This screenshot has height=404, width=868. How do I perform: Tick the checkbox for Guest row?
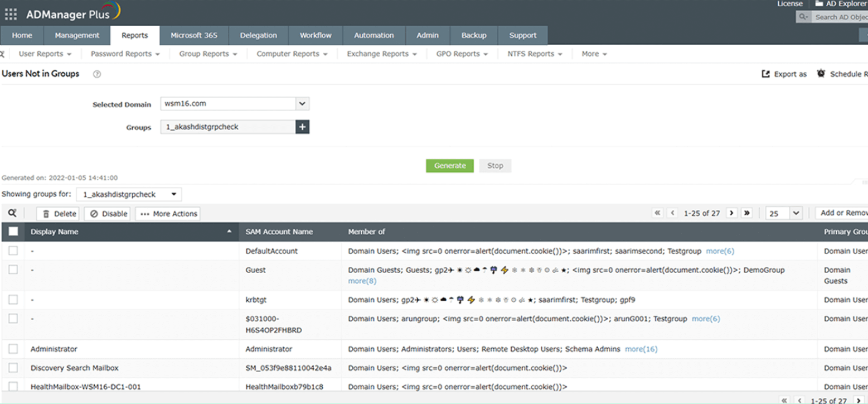(13, 270)
